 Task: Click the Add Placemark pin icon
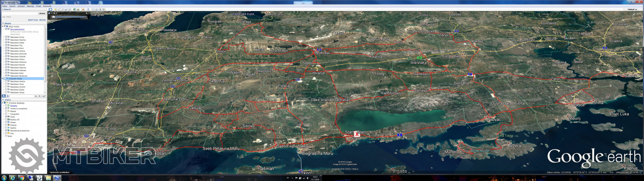point(55,9)
